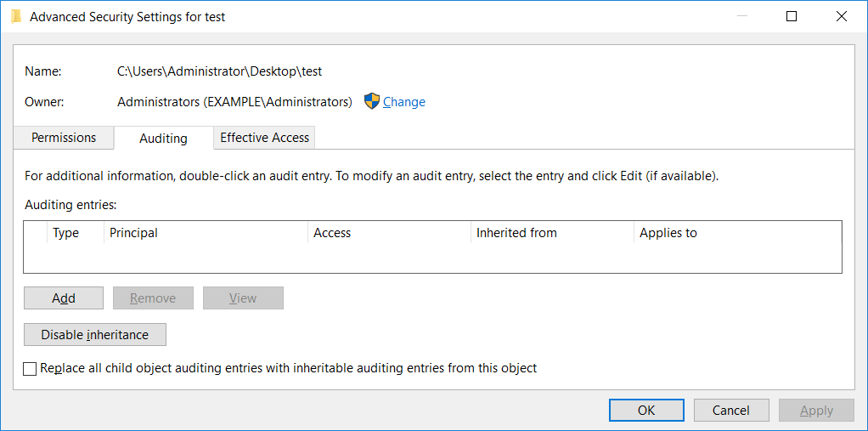Click the greyed-out Remove button
This screenshot has height=431, width=868.
pos(154,298)
